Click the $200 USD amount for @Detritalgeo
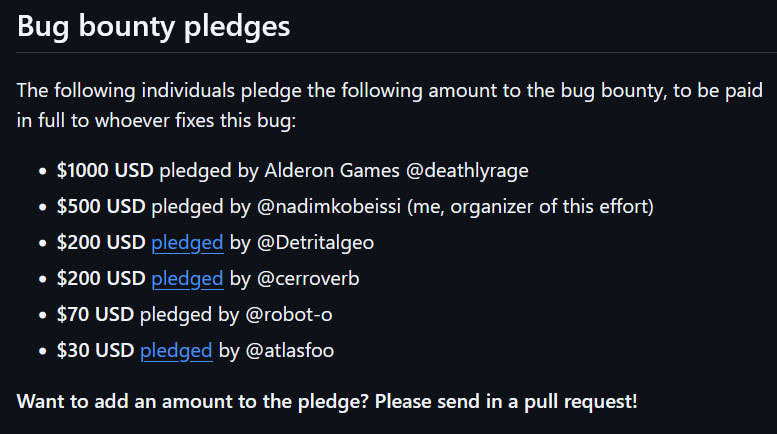777x434 pixels. point(101,242)
